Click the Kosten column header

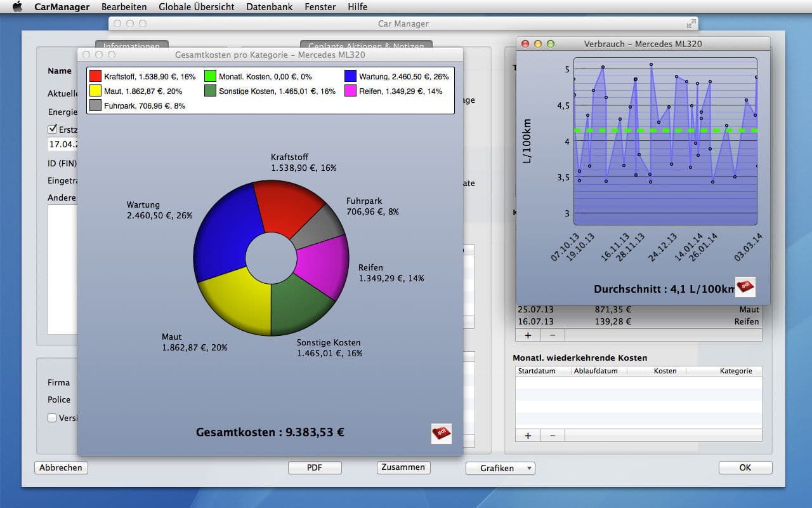click(x=657, y=371)
